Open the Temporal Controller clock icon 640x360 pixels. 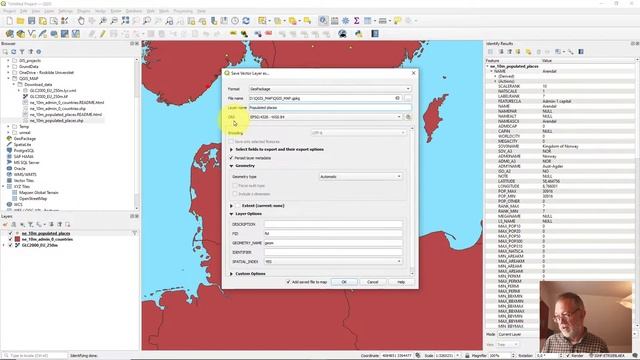[x=235, y=21]
